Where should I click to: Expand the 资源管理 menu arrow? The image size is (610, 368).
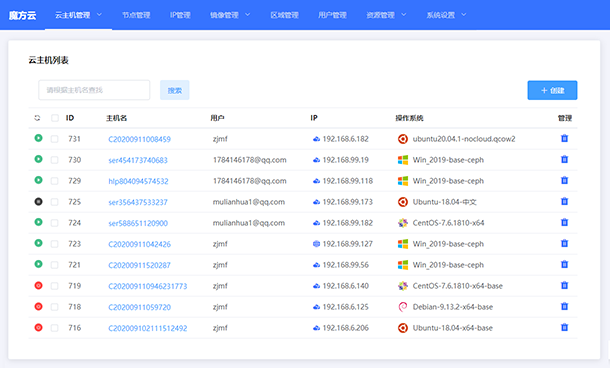(x=404, y=15)
